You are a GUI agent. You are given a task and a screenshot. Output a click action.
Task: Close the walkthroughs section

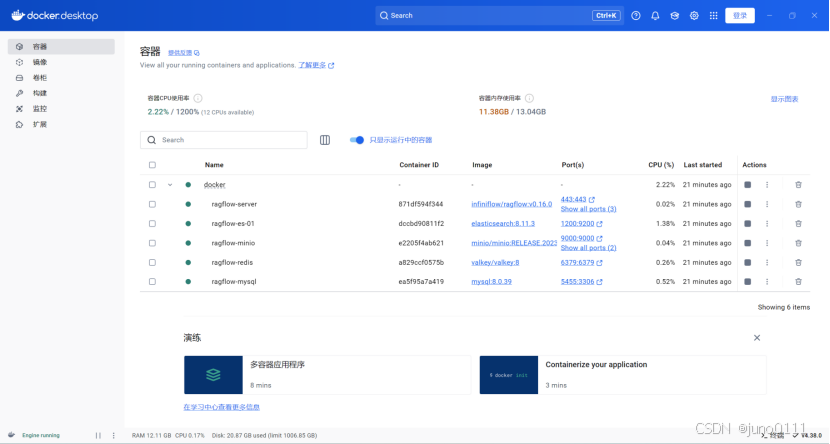coord(757,338)
